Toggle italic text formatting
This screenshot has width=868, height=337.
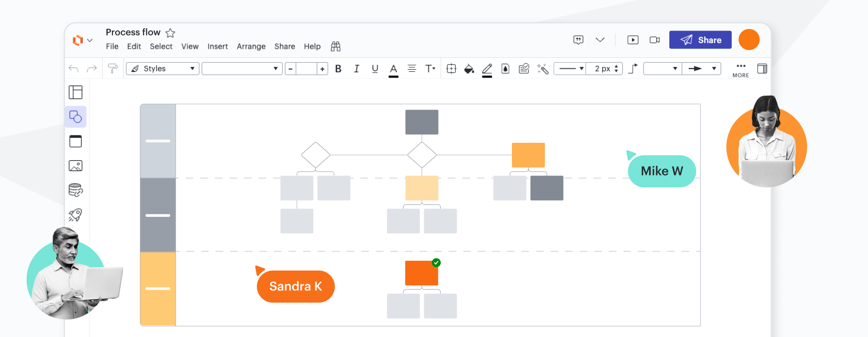[x=356, y=69]
